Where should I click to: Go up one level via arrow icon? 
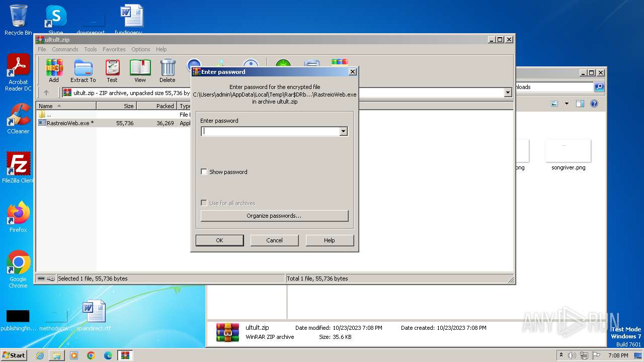46,93
